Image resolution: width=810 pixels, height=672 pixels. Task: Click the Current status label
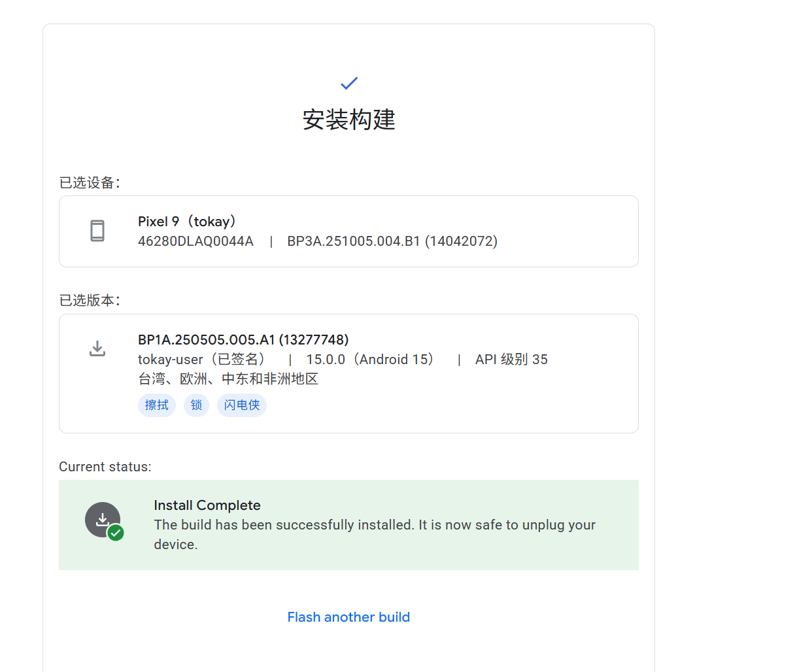point(105,467)
